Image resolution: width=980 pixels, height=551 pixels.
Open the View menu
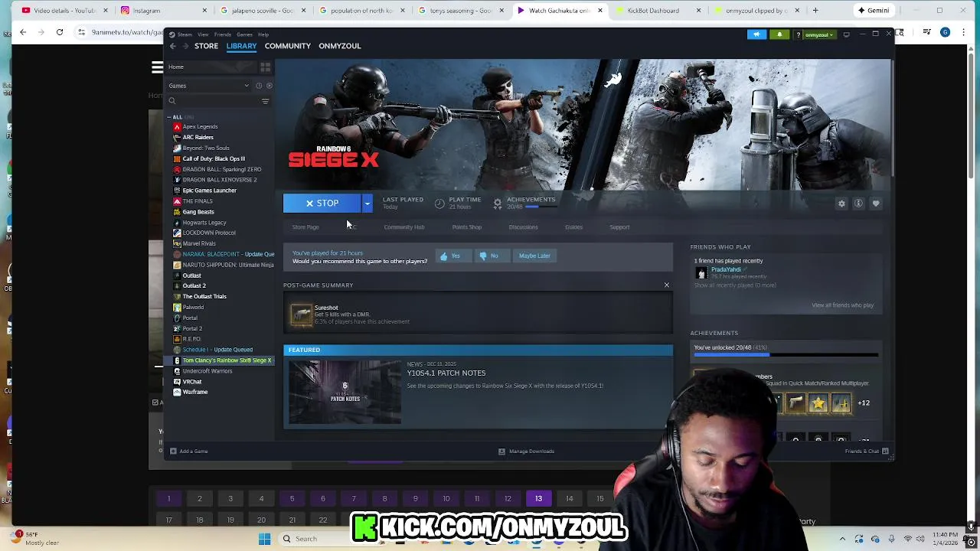point(203,34)
